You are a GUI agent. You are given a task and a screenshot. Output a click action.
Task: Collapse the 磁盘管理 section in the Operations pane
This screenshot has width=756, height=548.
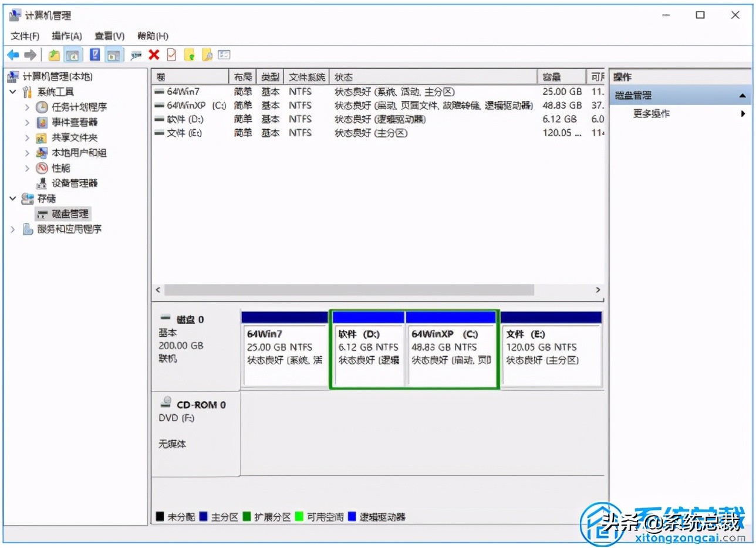coord(744,94)
